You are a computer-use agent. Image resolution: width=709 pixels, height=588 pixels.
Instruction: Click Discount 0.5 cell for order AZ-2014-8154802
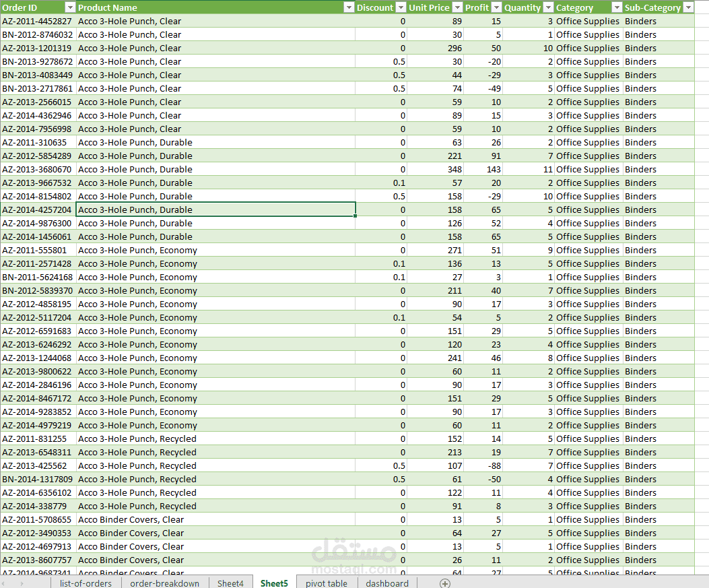pos(380,196)
